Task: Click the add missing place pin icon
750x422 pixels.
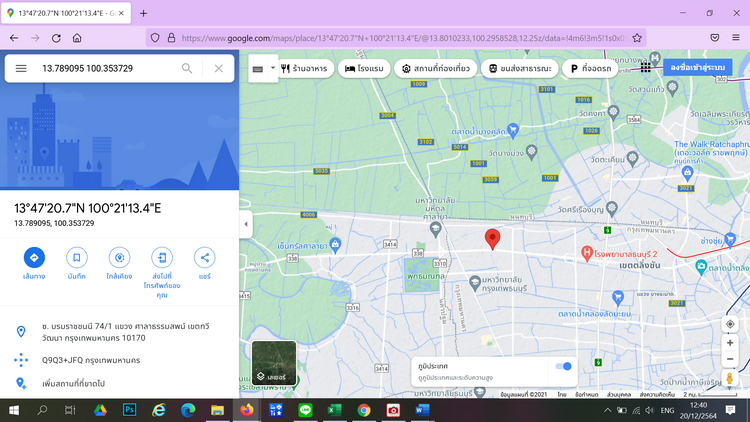Action: click(x=21, y=383)
